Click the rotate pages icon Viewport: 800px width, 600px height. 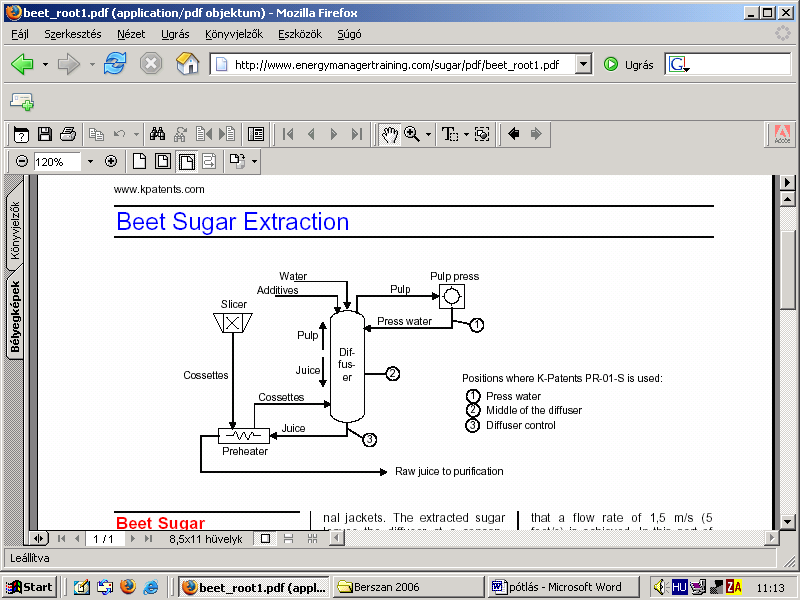237,162
